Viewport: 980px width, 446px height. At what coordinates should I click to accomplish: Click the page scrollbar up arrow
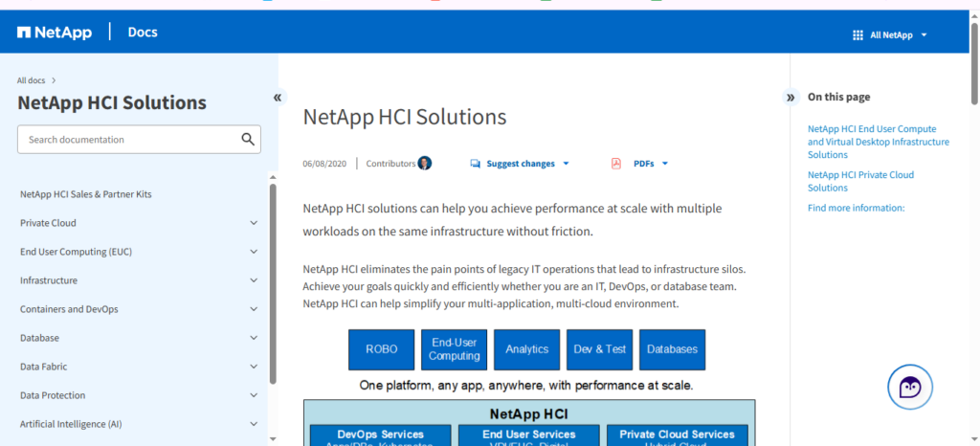pyautogui.click(x=974, y=15)
